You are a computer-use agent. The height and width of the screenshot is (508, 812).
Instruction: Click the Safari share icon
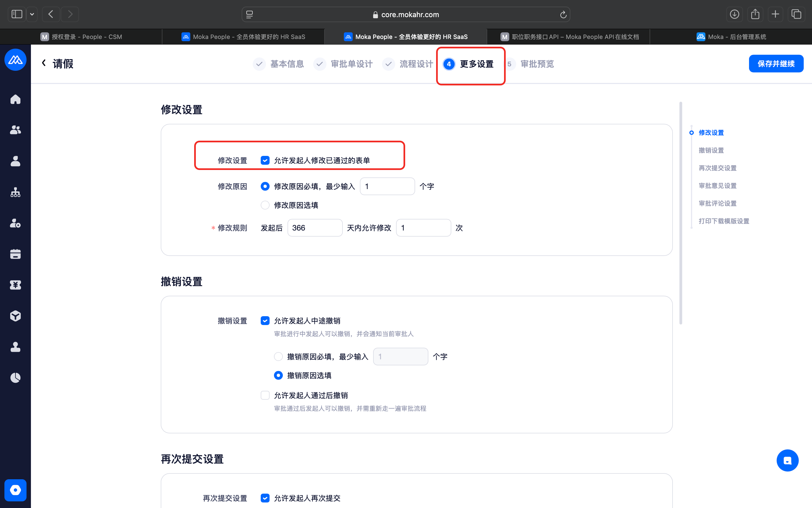pyautogui.click(x=755, y=14)
